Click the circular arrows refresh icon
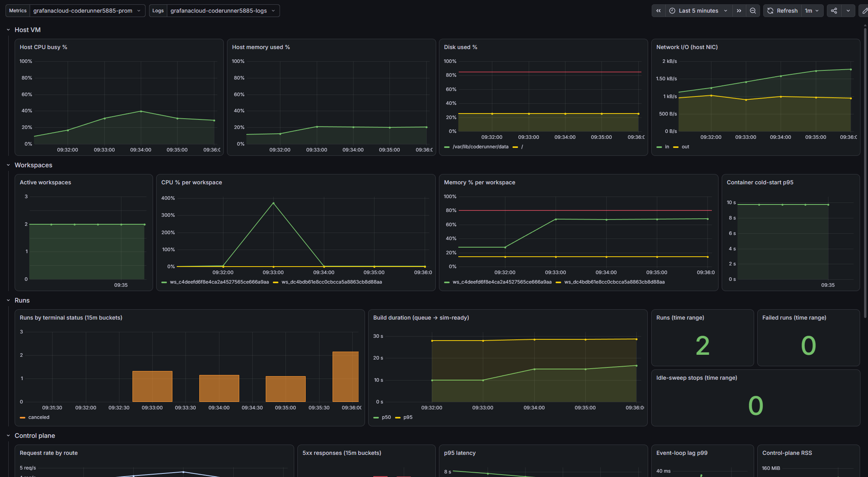 [770, 11]
